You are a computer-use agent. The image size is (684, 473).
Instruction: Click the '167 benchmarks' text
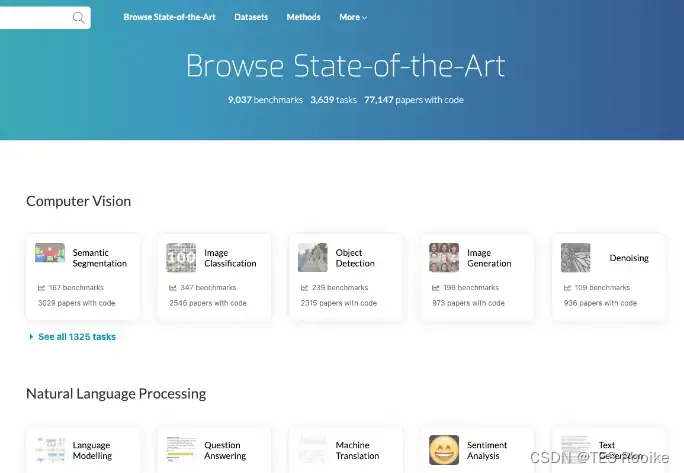tap(76, 288)
